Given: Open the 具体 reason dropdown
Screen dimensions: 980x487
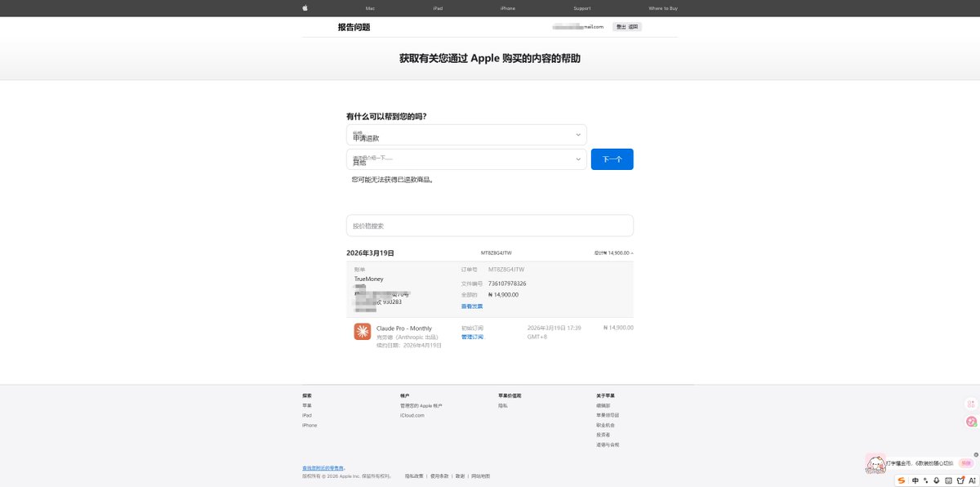Looking at the screenshot, I should click(465, 159).
